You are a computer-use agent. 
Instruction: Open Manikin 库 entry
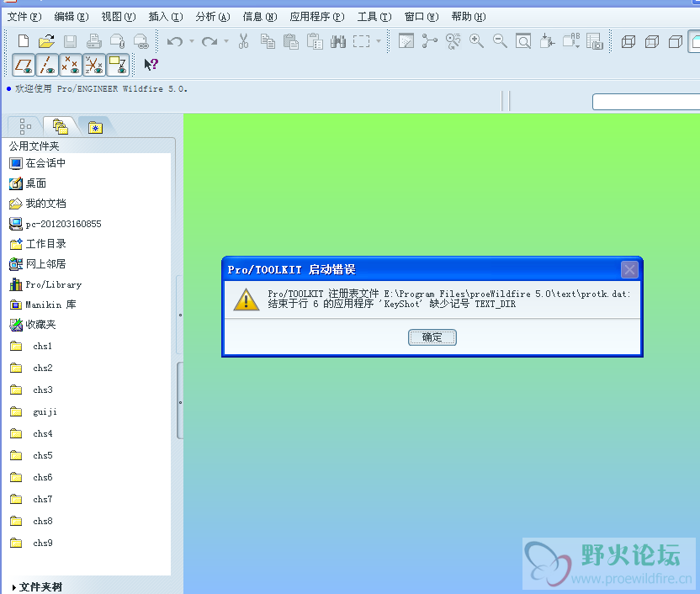coord(43,305)
